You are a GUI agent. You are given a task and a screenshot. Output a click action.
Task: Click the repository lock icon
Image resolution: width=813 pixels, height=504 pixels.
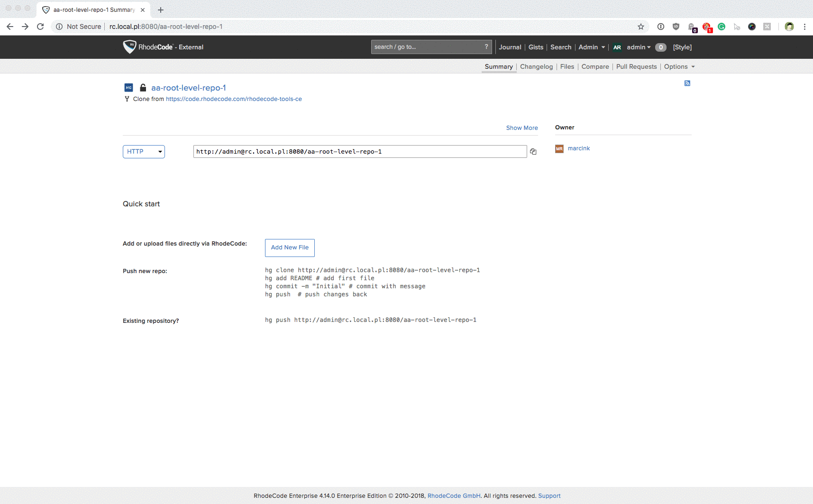click(143, 88)
